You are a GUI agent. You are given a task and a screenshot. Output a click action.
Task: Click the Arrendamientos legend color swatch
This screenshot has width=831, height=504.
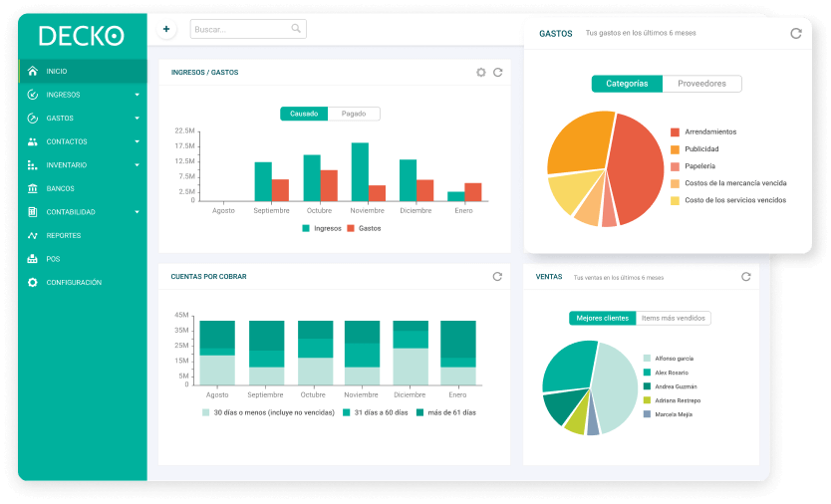click(x=675, y=131)
